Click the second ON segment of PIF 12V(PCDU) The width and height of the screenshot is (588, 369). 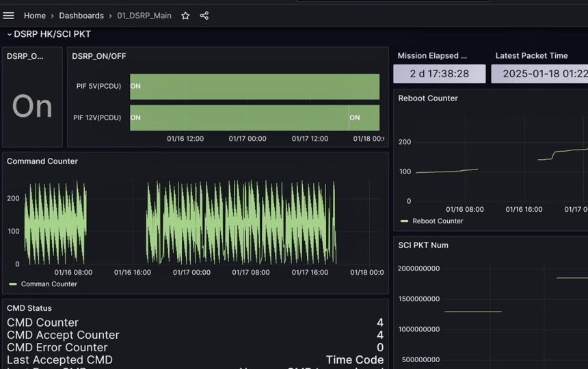click(364, 118)
